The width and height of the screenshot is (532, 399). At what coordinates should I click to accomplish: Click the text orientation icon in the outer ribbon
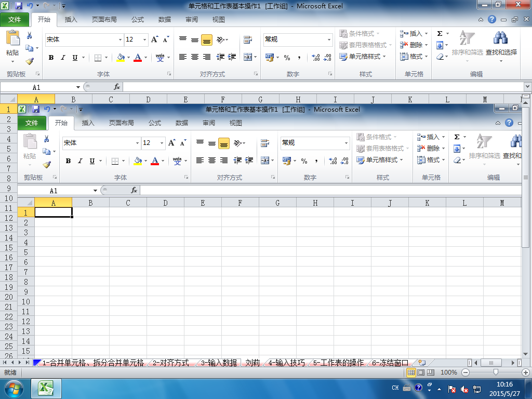220,39
